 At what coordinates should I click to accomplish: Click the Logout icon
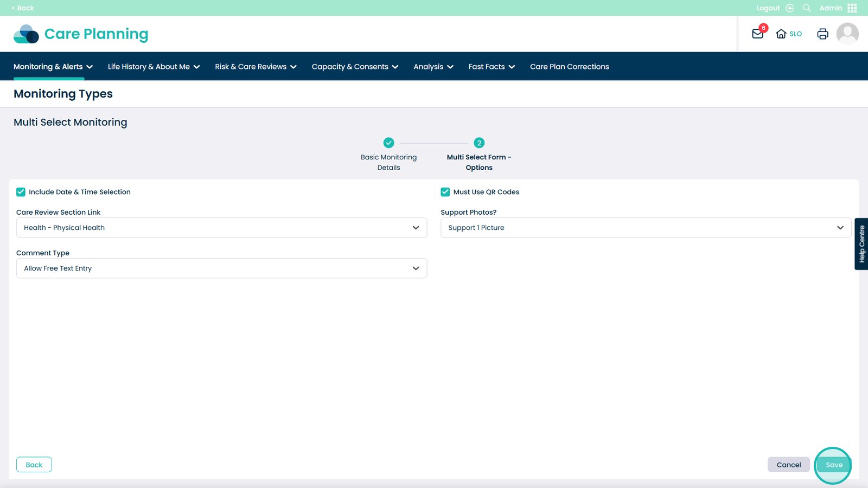click(x=790, y=8)
